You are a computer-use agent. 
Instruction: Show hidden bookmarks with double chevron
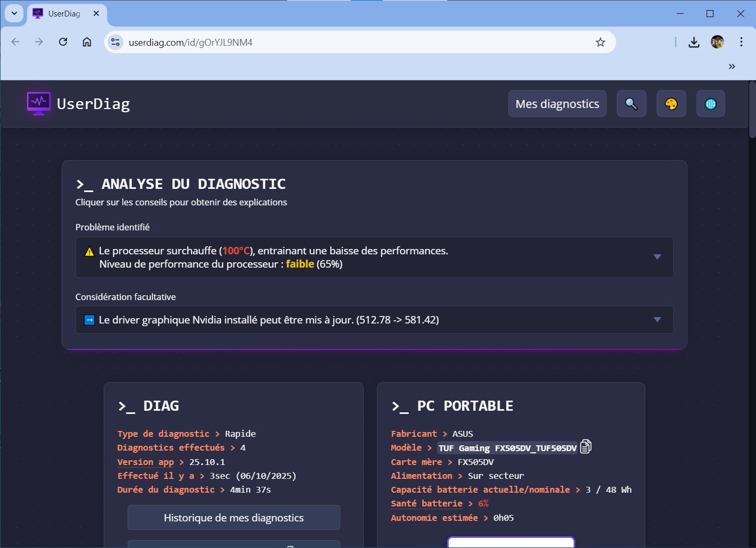coord(732,67)
